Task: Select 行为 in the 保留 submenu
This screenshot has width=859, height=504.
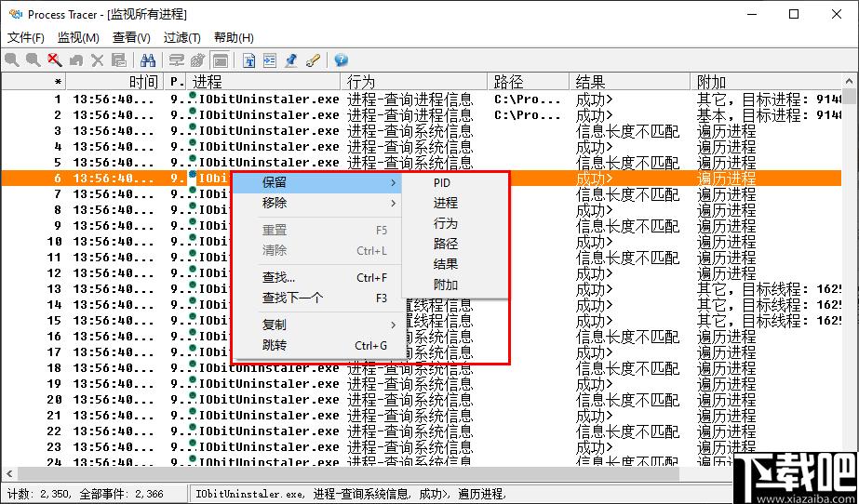Action: coord(455,224)
